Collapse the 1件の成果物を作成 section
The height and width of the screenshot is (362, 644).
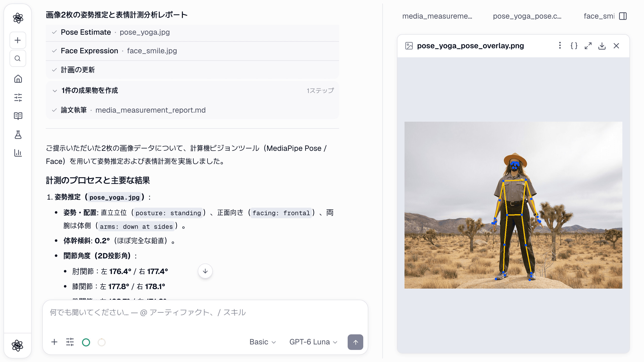(x=192, y=90)
